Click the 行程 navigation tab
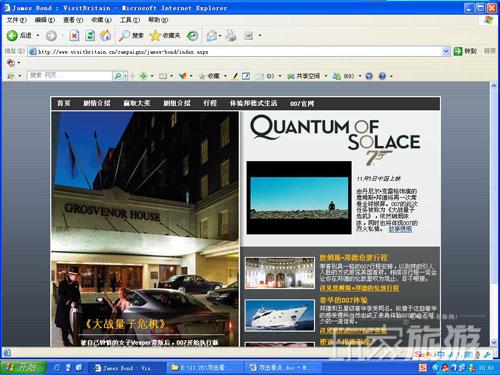The height and width of the screenshot is (375, 500). point(210,103)
